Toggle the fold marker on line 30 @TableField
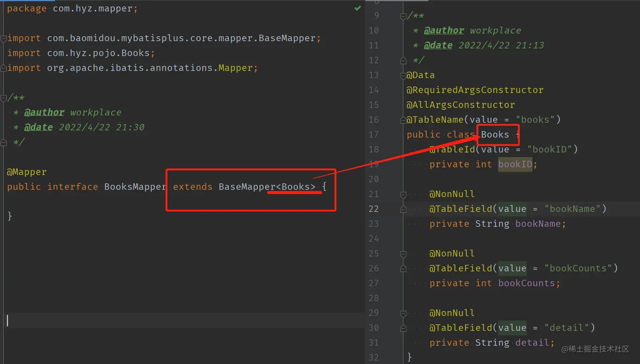 pos(403,328)
